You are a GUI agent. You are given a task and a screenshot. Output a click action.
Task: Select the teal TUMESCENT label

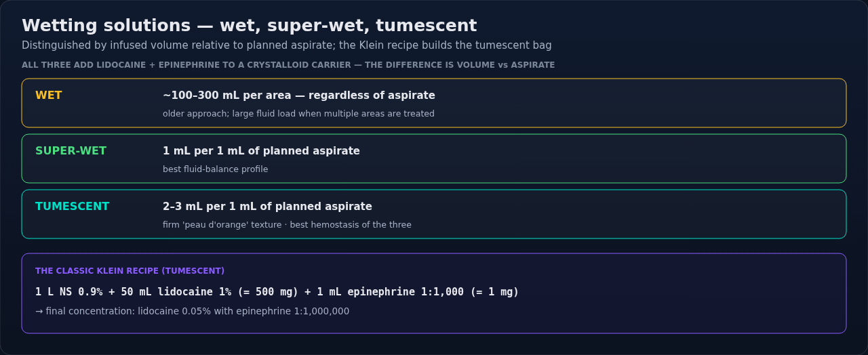pyautogui.click(x=72, y=207)
